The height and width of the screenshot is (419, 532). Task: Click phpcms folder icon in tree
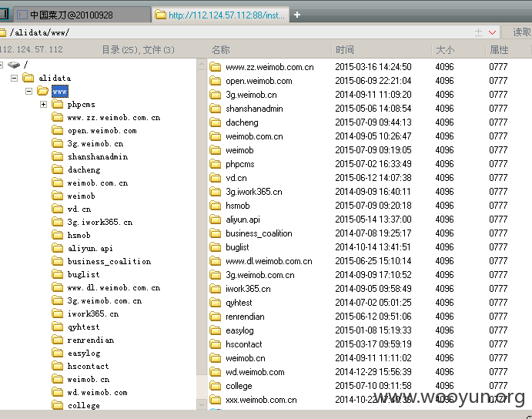57,104
